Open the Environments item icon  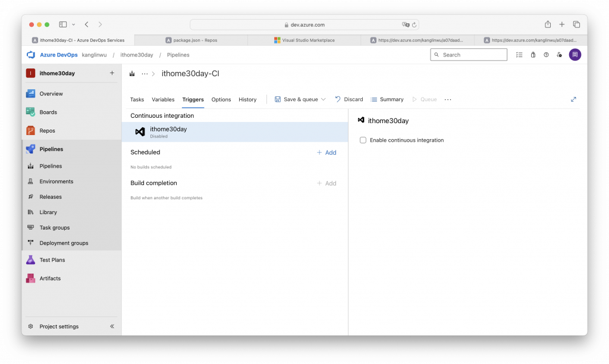(31, 181)
